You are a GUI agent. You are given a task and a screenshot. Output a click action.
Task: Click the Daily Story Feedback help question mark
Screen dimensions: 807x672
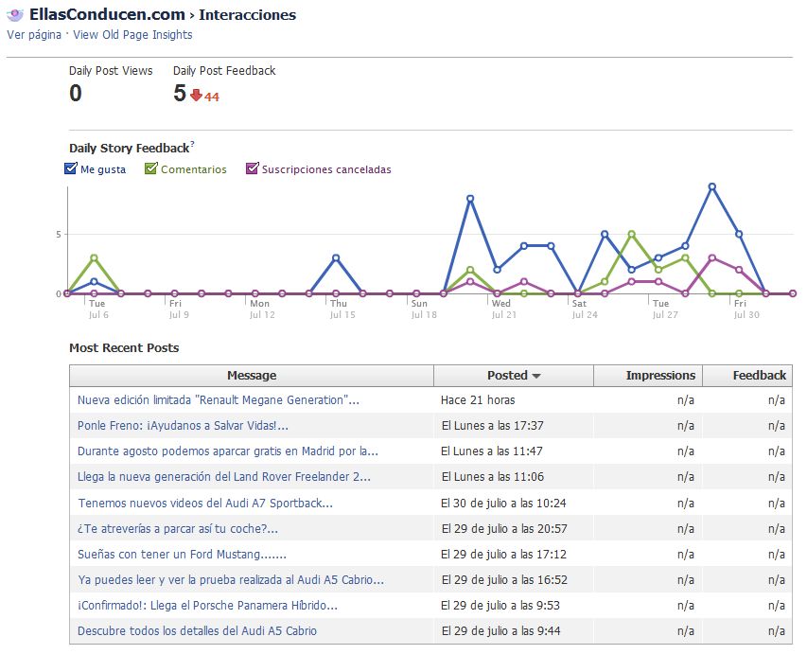(192, 143)
